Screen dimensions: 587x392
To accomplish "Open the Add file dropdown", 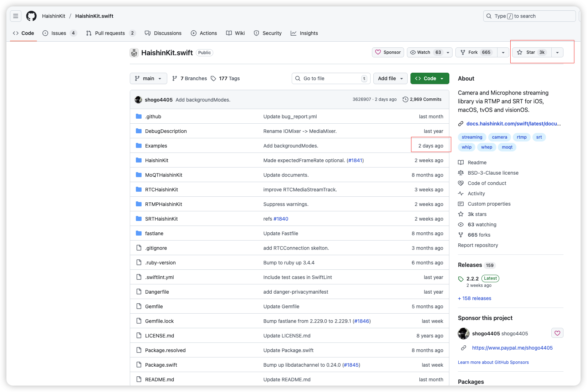I will [391, 78].
